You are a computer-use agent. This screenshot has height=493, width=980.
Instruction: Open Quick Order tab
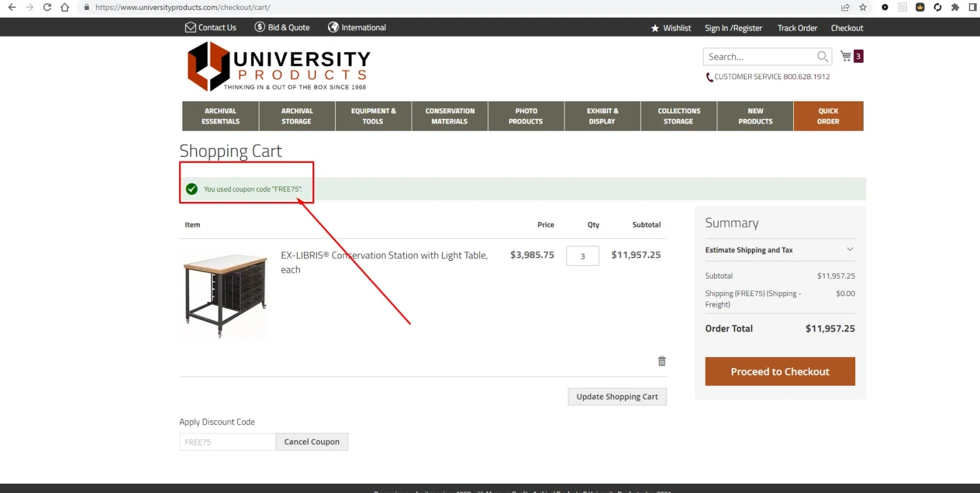click(x=828, y=116)
